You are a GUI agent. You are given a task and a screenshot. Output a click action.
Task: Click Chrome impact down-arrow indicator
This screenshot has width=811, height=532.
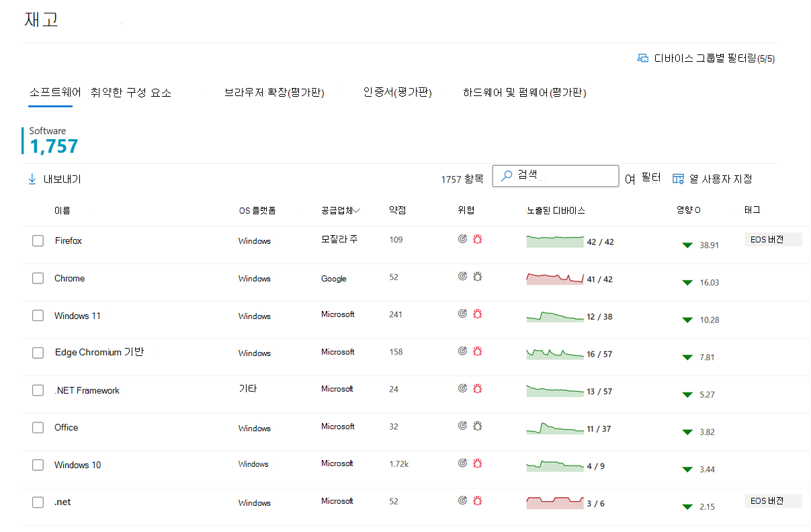(687, 283)
